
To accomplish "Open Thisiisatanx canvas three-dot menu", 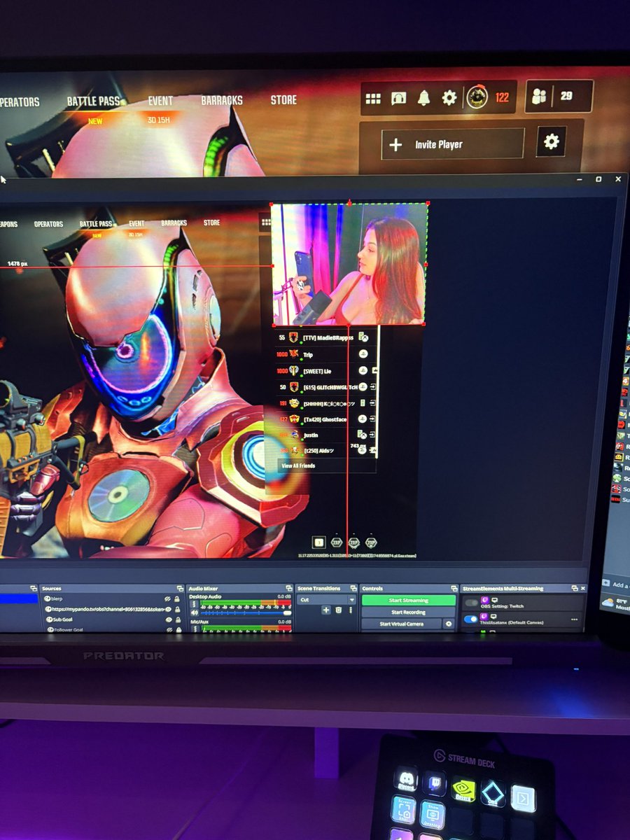I will (x=574, y=619).
